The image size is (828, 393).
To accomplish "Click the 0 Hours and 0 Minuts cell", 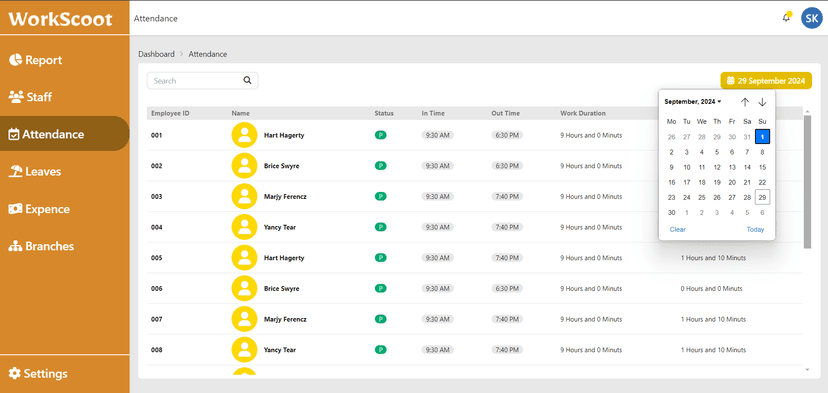I will click(711, 288).
